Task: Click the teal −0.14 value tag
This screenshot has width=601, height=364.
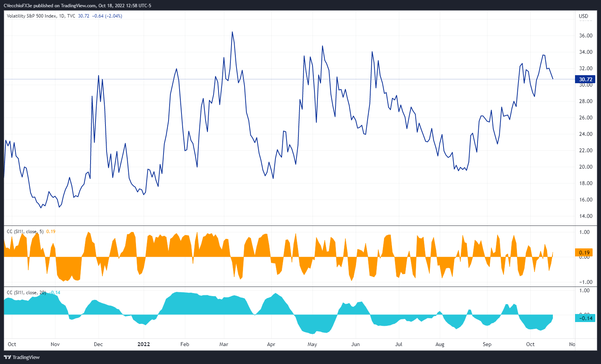Action: pyautogui.click(x=585, y=318)
